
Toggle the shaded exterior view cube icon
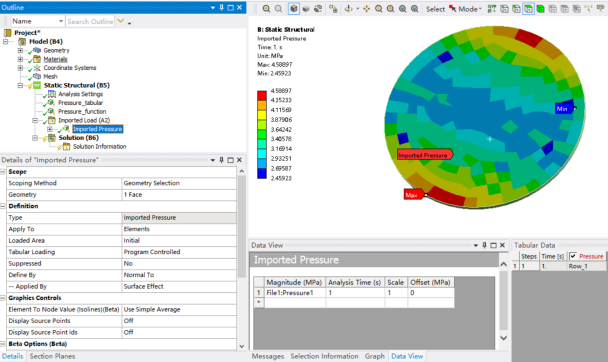[294, 9]
